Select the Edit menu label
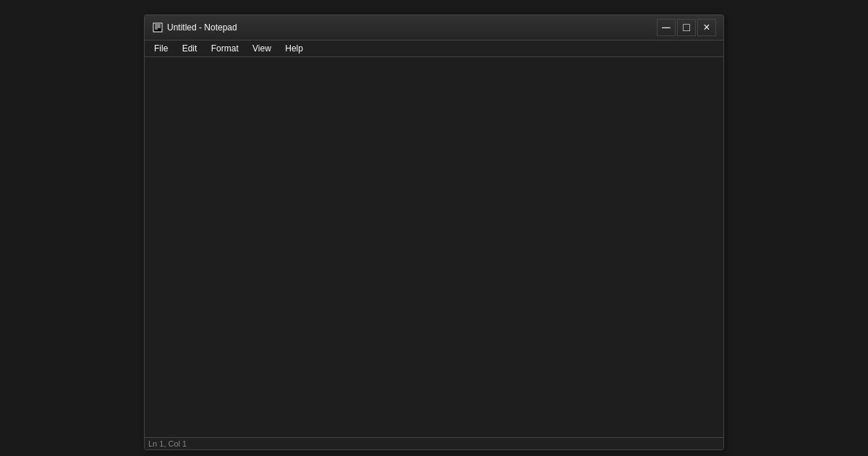868x456 pixels. pos(189,48)
